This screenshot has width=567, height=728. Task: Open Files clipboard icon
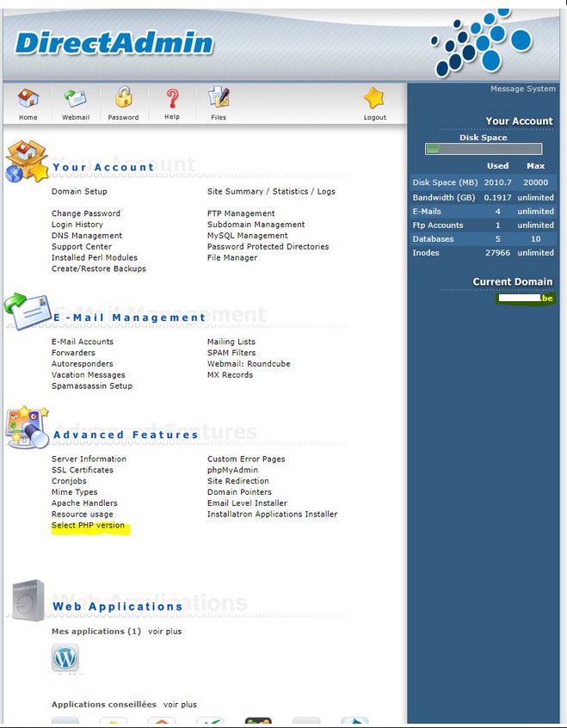pyautogui.click(x=219, y=97)
